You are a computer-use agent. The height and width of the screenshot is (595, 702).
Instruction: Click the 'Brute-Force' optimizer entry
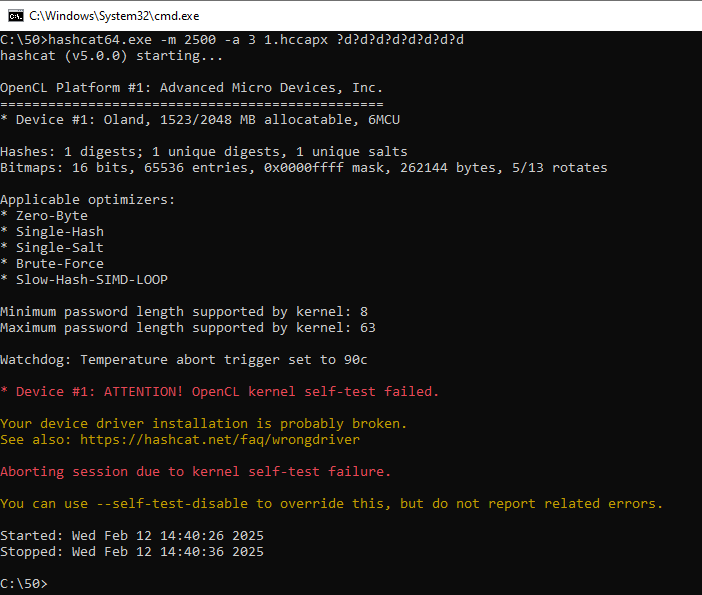pyautogui.click(x=52, y=264)
